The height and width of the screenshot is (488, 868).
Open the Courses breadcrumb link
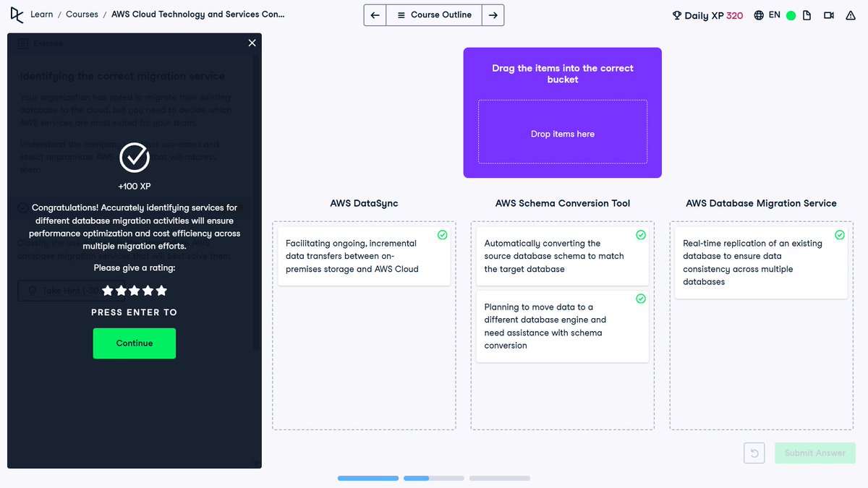point(82,14)
